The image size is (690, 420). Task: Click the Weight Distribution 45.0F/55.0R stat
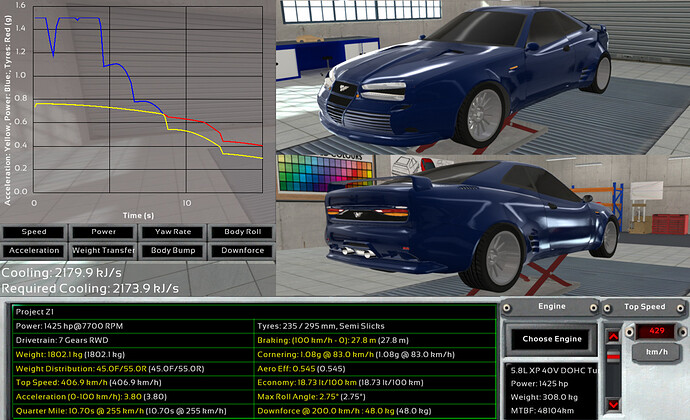pyautogui.click(x=133, y=368)
